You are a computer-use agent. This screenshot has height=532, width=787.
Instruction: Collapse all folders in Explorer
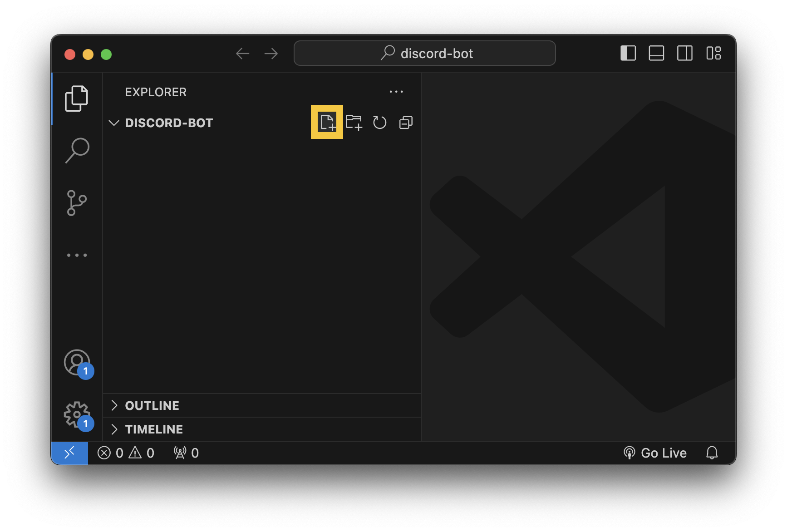coord(406,123)
